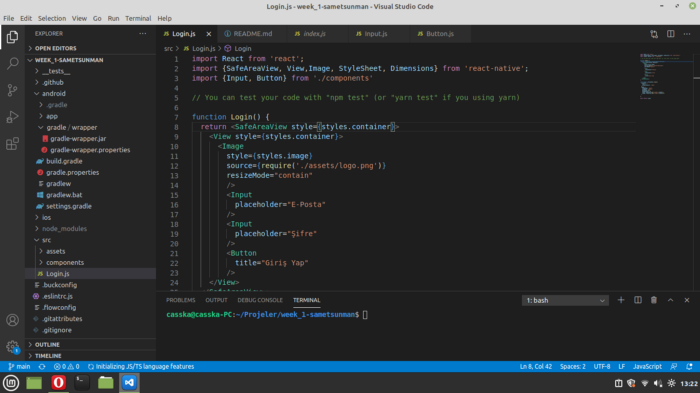Switch to Visual Studio Code taskbar icon
The image size is (700, 393).
tap(129, 383)
